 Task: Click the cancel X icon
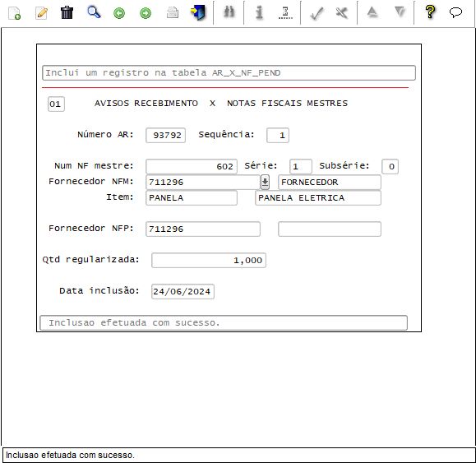click(x=342, y=13)
